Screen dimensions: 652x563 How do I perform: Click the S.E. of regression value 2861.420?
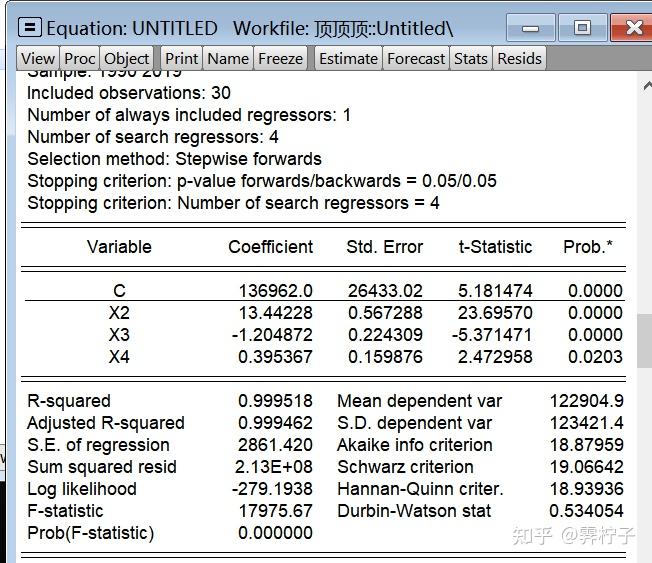pyautogui.click(x=275, y=445)
